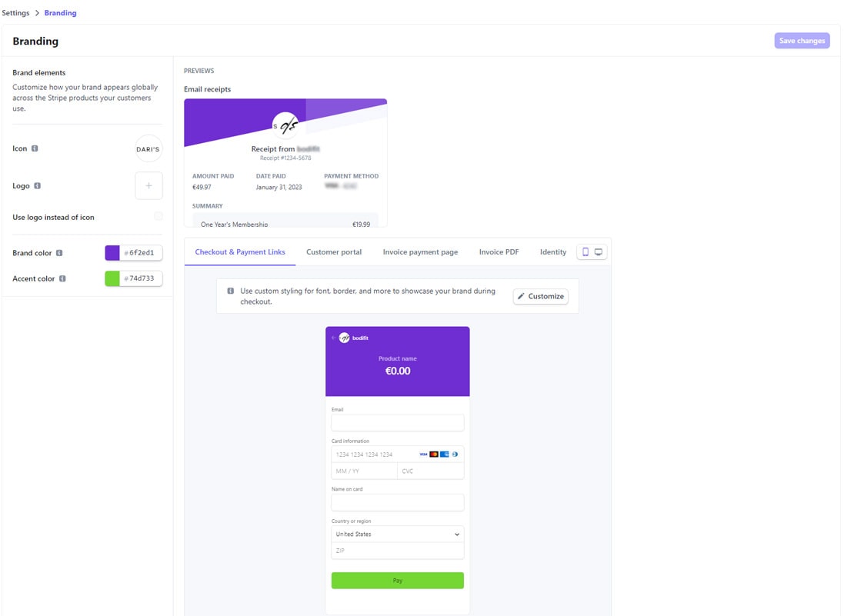Click 'One Year's Membership' row in receipt

(285, 225)
